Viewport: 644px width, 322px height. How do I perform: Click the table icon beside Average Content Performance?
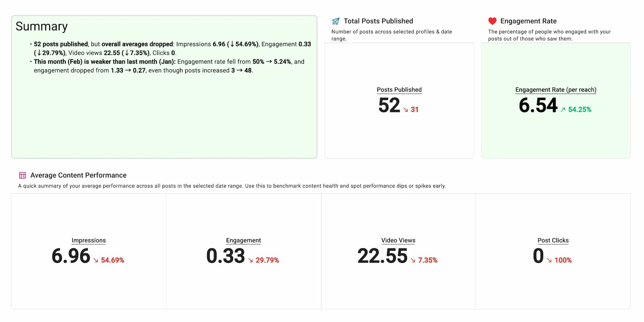pos(23,175)
